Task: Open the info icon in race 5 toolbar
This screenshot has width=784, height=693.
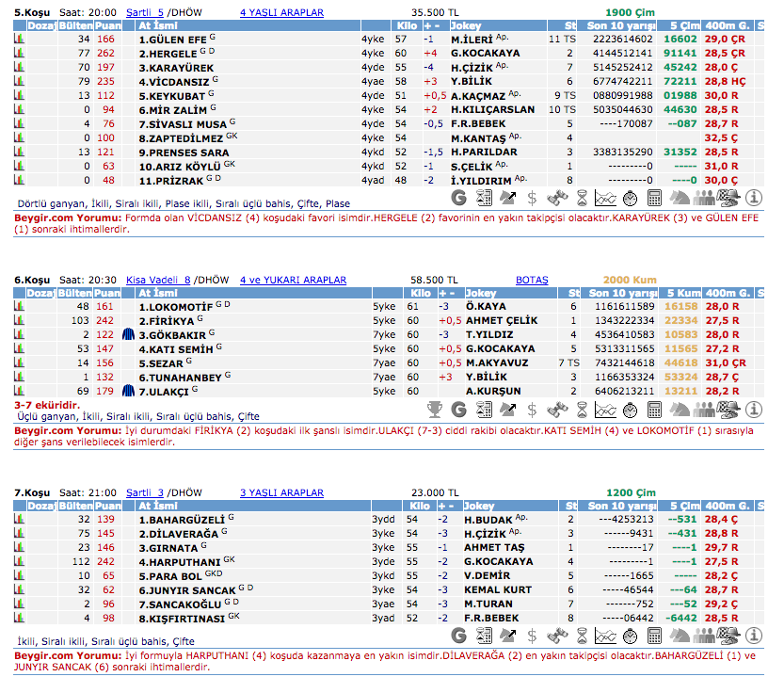Action: tap(754, 198)
